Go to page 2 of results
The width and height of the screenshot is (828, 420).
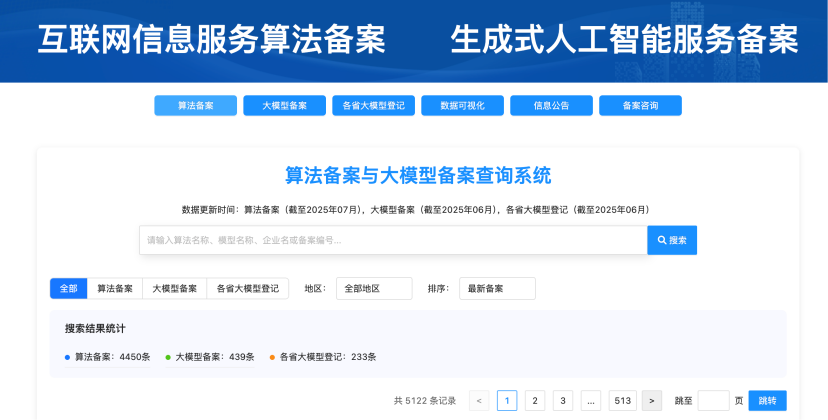point(535,400)
